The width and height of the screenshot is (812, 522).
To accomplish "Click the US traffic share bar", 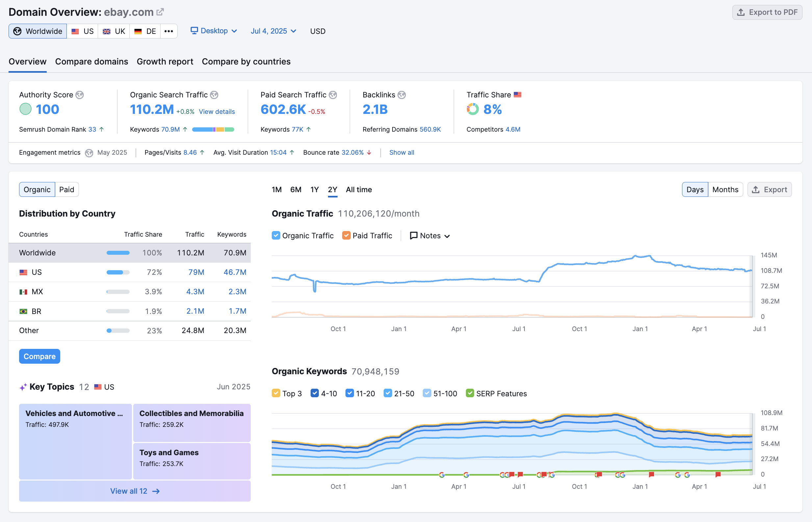I will click(117, 272).
